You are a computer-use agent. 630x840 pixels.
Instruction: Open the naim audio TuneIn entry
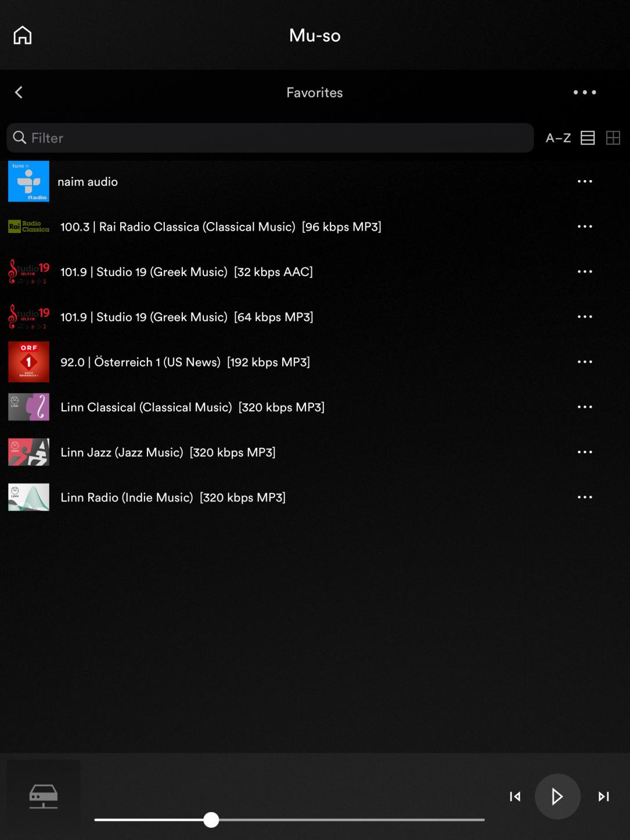pyautogui.click(x=88, y=182)
